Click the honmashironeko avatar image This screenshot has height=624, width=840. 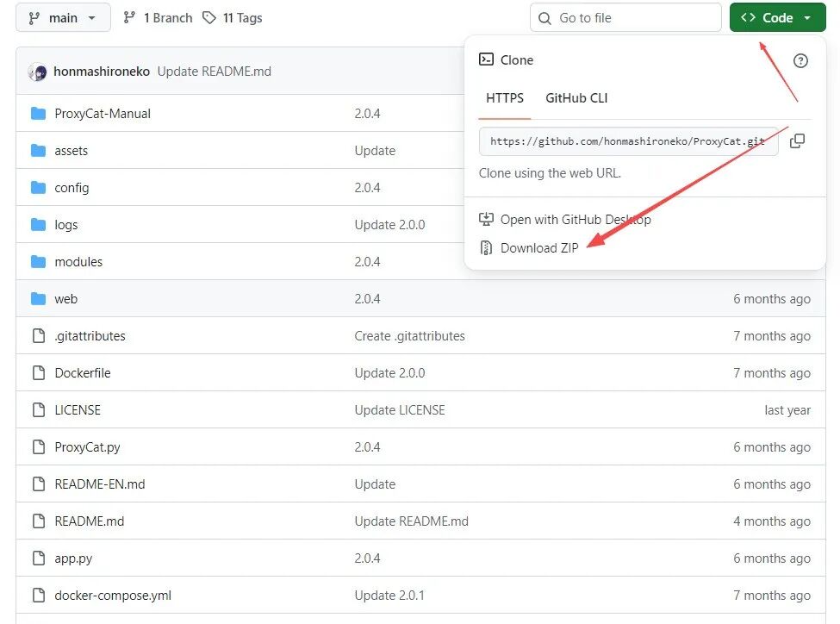point(38,72)
